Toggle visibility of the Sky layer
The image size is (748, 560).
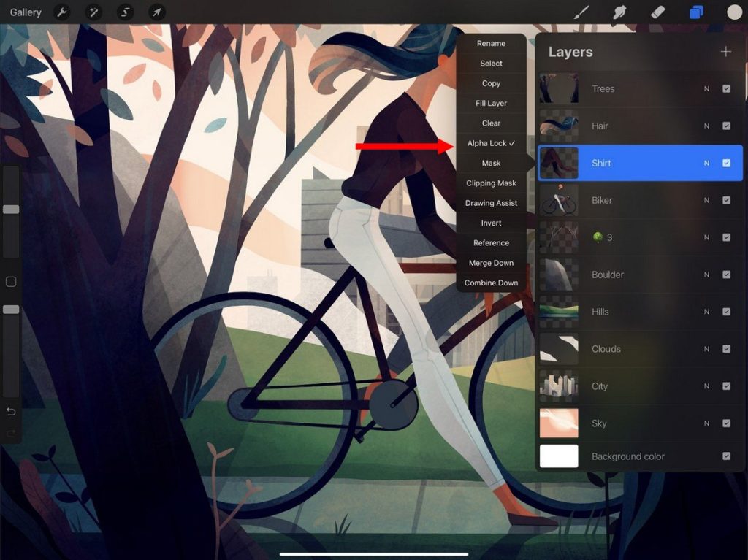(x=726, y=423)
